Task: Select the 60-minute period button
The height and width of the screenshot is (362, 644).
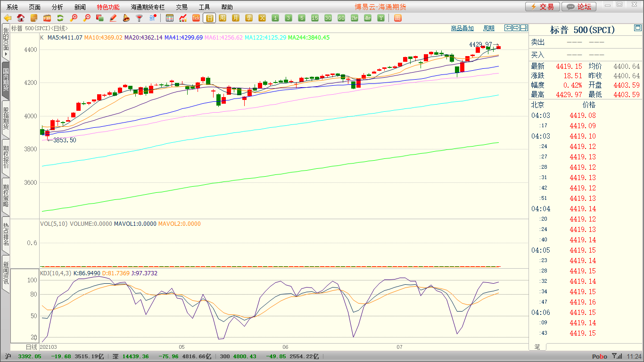Action: point(341,18)
